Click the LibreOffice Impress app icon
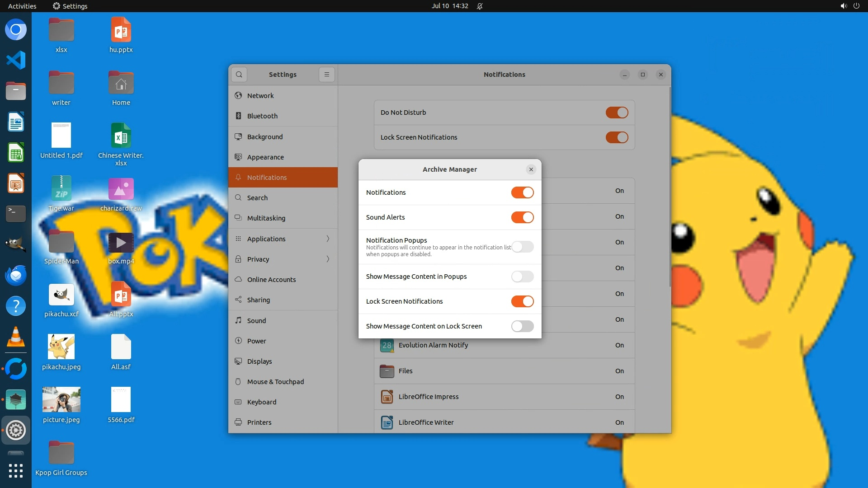 pos(387,397)
